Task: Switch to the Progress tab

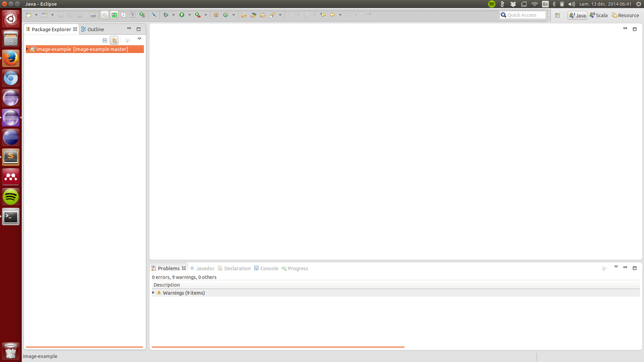Action: pos(295,268)
